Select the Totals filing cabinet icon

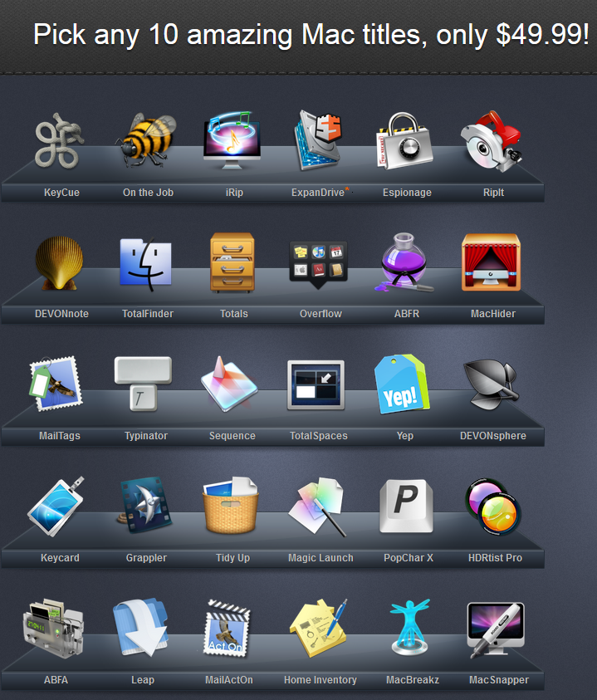click(232, 262)
